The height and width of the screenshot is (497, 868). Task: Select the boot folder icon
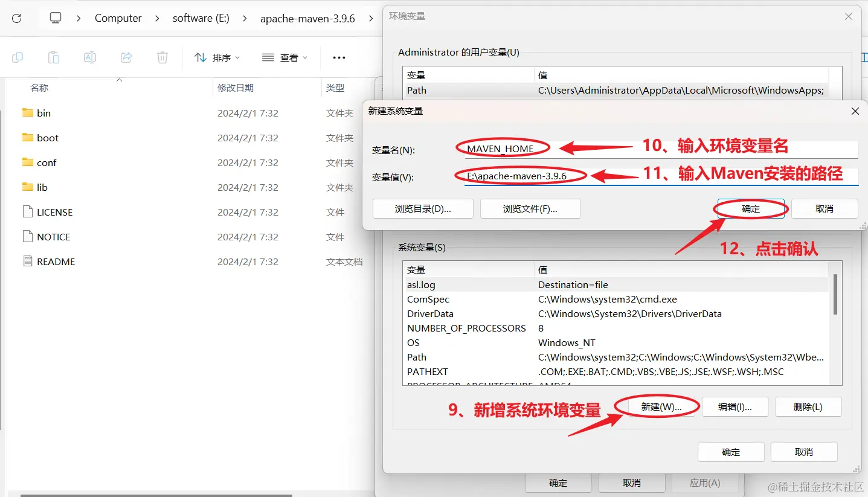pyautogui.click(x=28, y=137)
